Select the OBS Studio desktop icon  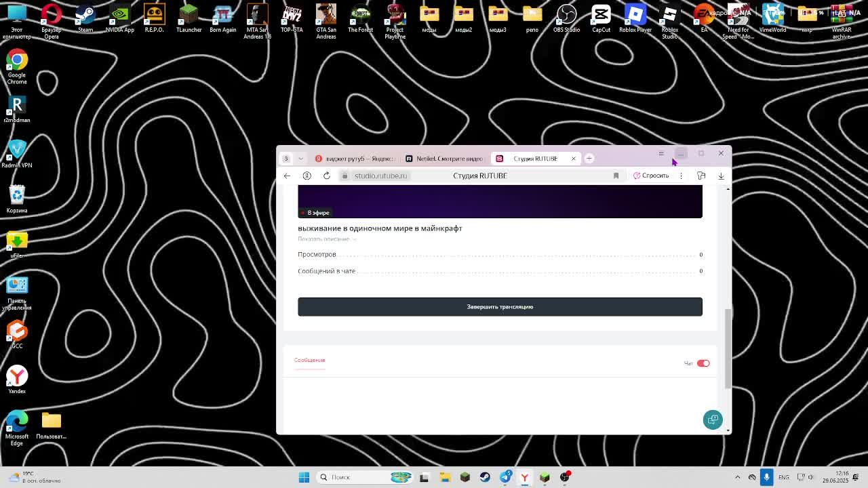click(x=566, y=18)
